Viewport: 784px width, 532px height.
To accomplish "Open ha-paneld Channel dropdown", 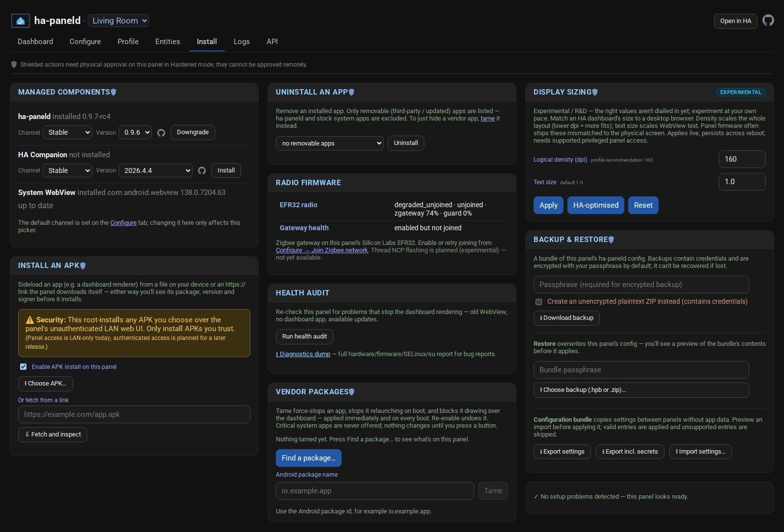I will point(67,132).
